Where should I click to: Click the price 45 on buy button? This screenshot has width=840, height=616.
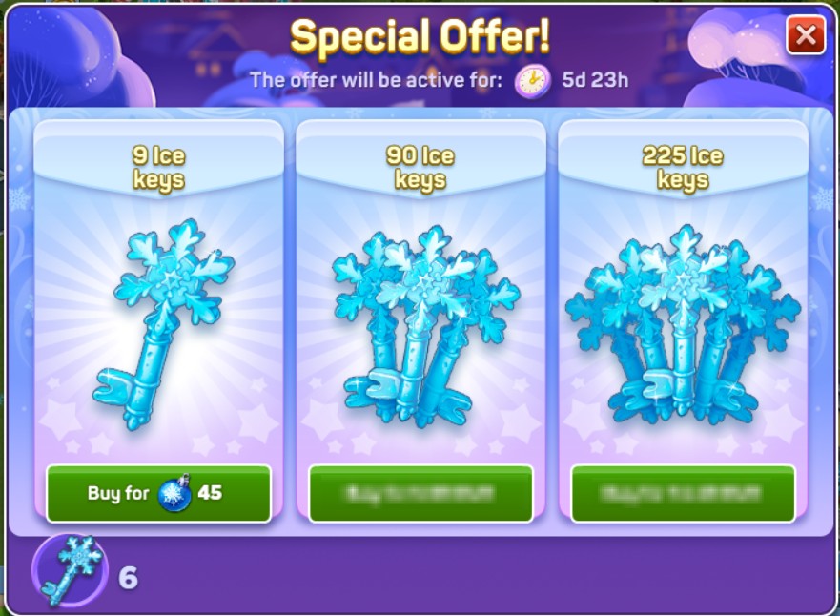click(210, 492)
